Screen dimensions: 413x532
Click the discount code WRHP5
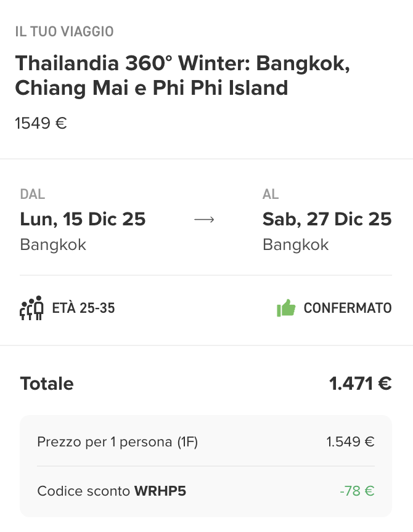tap(160, 491)
